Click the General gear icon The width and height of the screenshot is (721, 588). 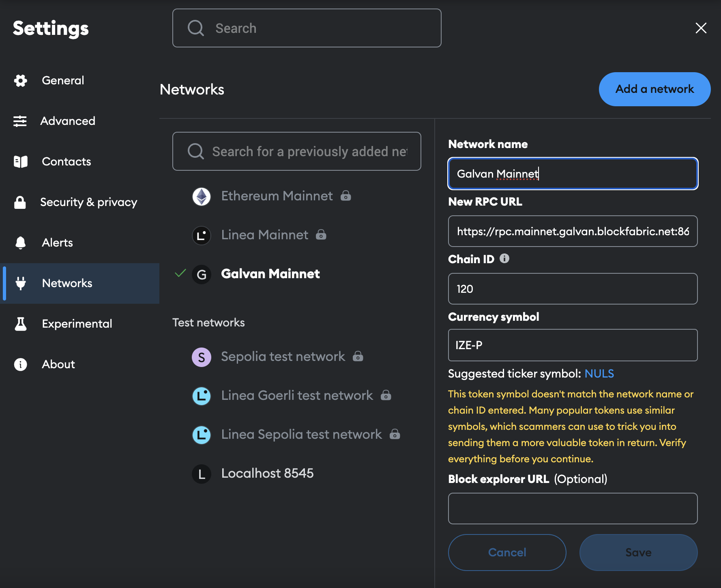click(x=20, y=80)
